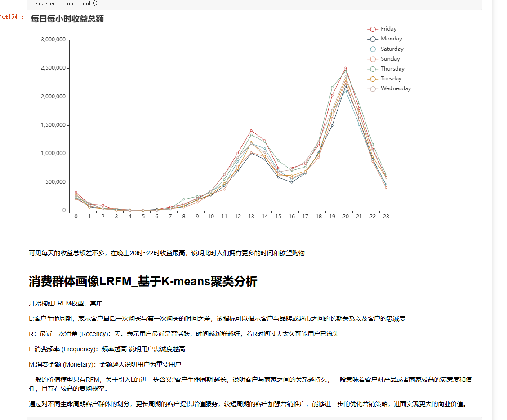Click the Friday data point at hour 0

(76, 193)
